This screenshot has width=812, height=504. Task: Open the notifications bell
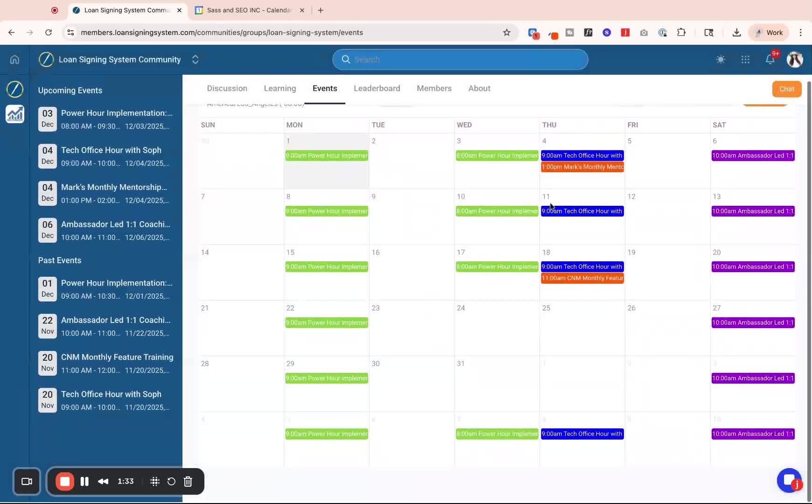click(x=770, y=59)
